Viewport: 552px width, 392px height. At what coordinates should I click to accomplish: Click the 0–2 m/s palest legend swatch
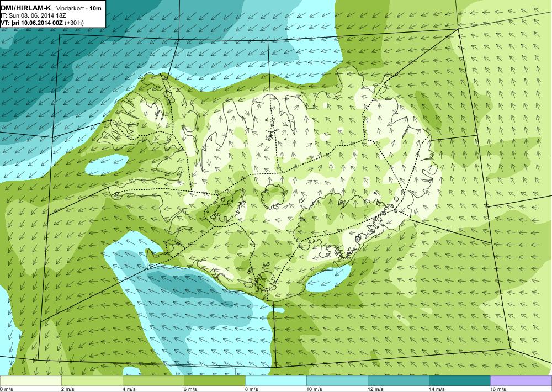[30, 380]
